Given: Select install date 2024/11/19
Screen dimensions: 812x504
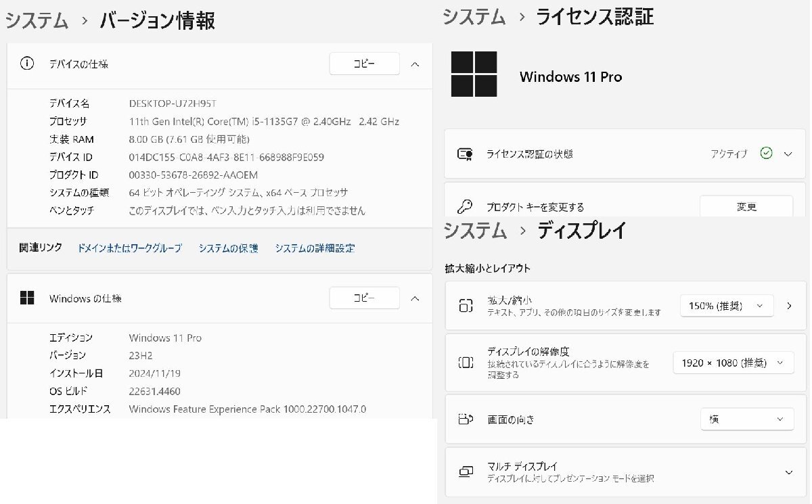Looking at the screenshot, I should (x=155, y=373).
